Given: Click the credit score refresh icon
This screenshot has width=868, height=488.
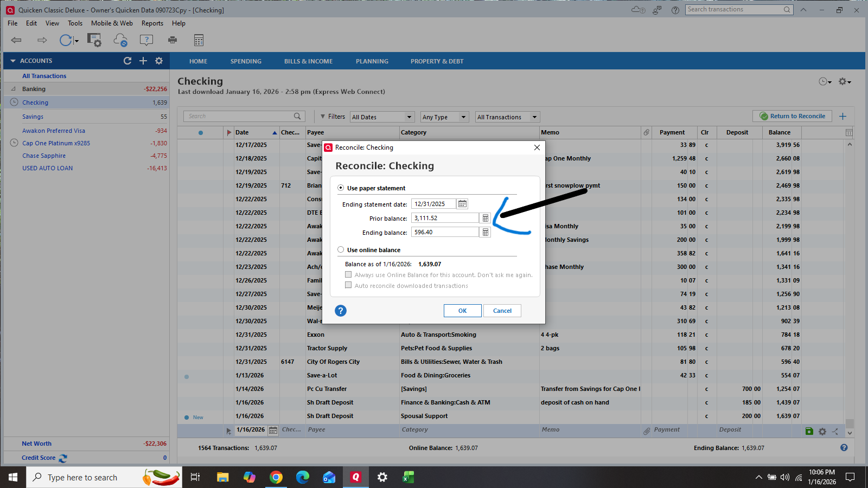Looking at the screenshot, I should [63, 458].
